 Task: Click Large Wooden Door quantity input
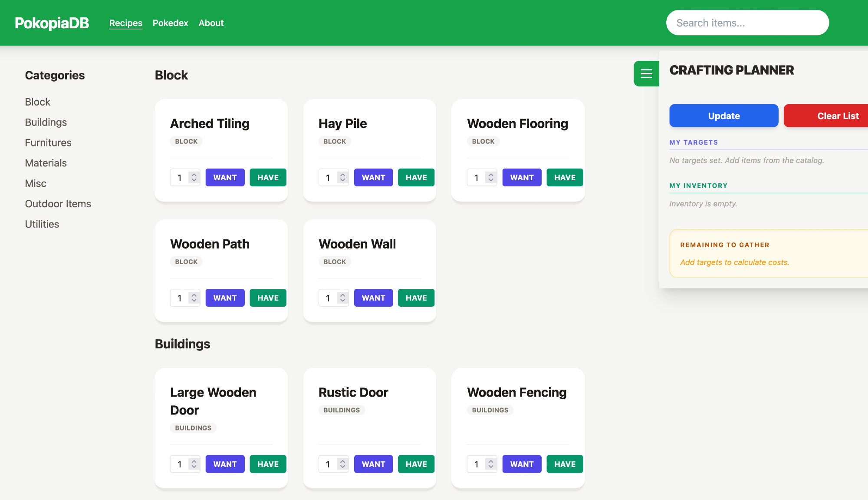pos(180,464)
